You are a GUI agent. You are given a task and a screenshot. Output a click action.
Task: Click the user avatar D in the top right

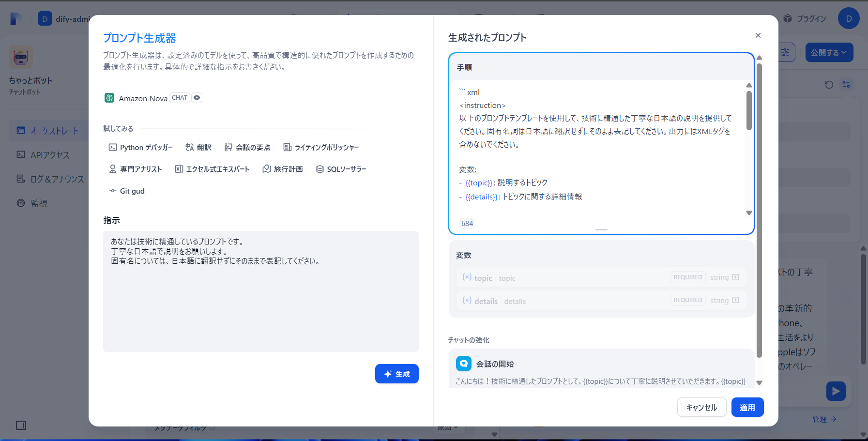849,18
